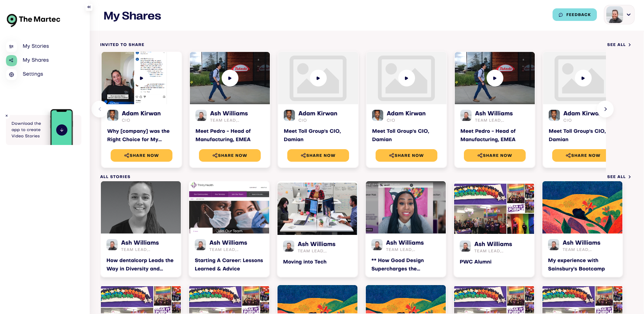Image resolution: width=644 pixels, height=314 pixels.
Task: Open the Feedback form
Action: pos(575,15)
